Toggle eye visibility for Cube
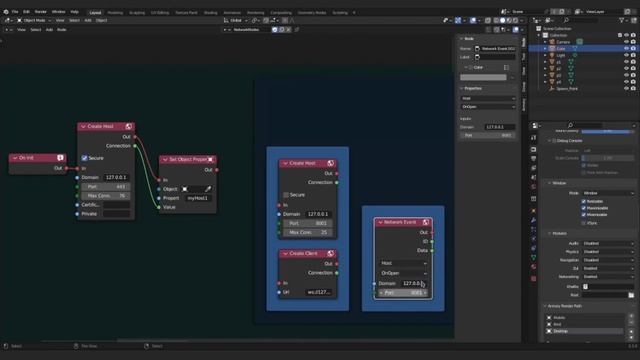This screenshot has width=640, height=360. [x=626, y=49]
